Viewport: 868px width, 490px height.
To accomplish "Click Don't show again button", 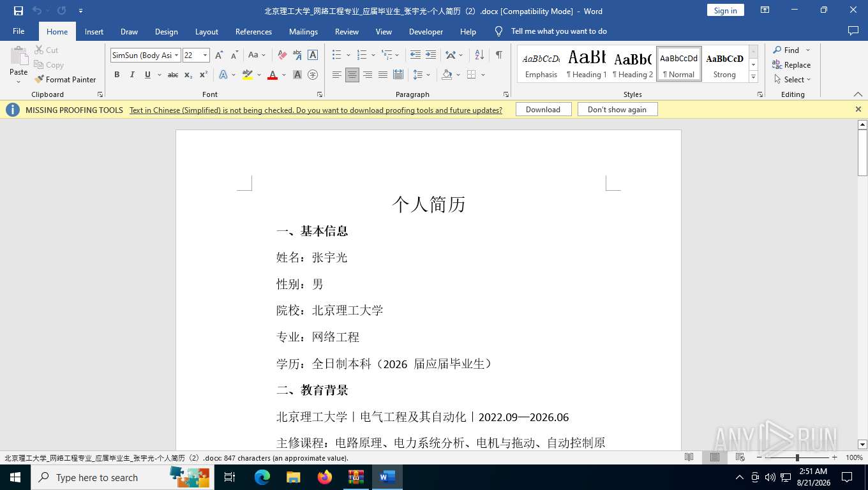I will 617,110.
